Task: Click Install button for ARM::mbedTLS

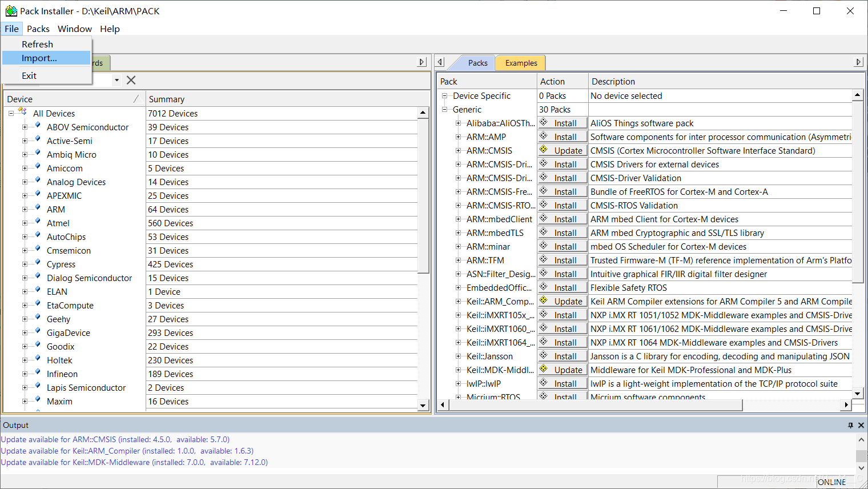Action: pos(562,233)
